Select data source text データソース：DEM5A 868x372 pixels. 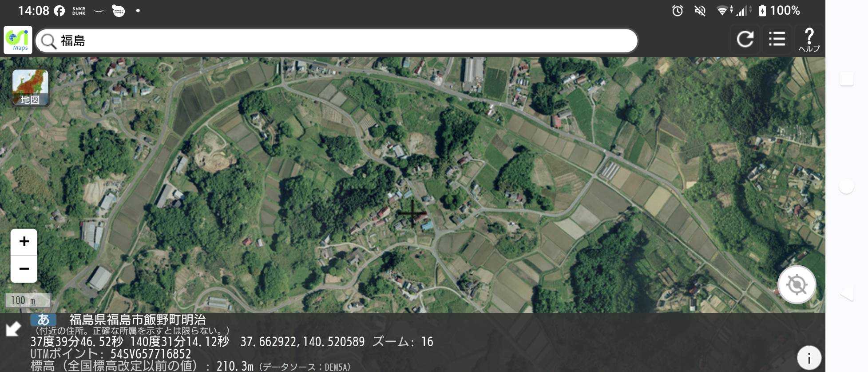305,367
